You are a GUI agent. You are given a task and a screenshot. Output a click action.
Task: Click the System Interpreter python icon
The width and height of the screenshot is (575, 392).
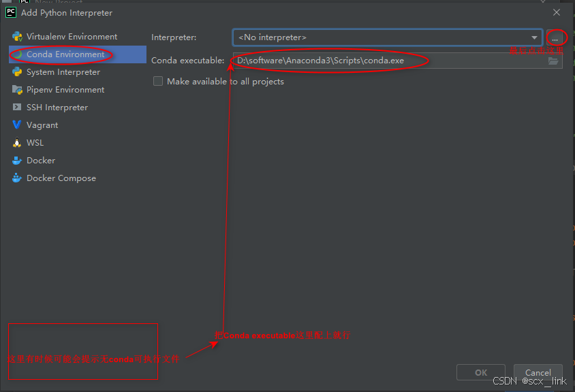point(17,72)
